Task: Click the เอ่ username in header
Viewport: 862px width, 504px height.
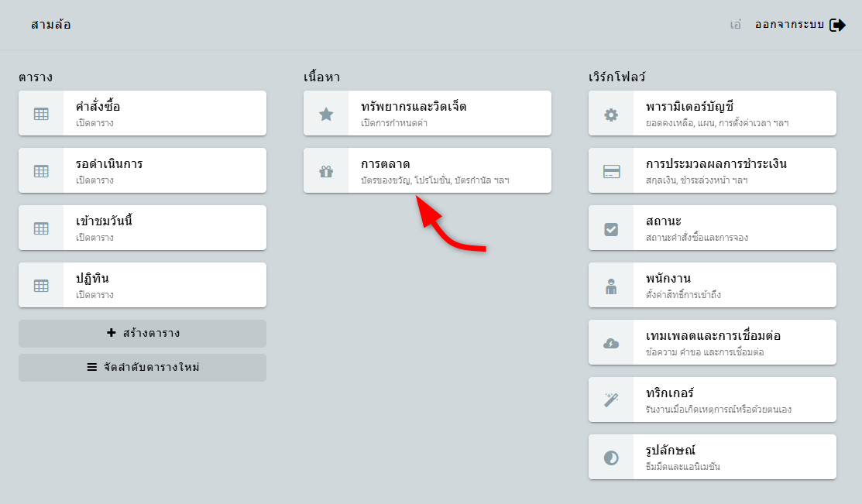Action: pos(736,25)
